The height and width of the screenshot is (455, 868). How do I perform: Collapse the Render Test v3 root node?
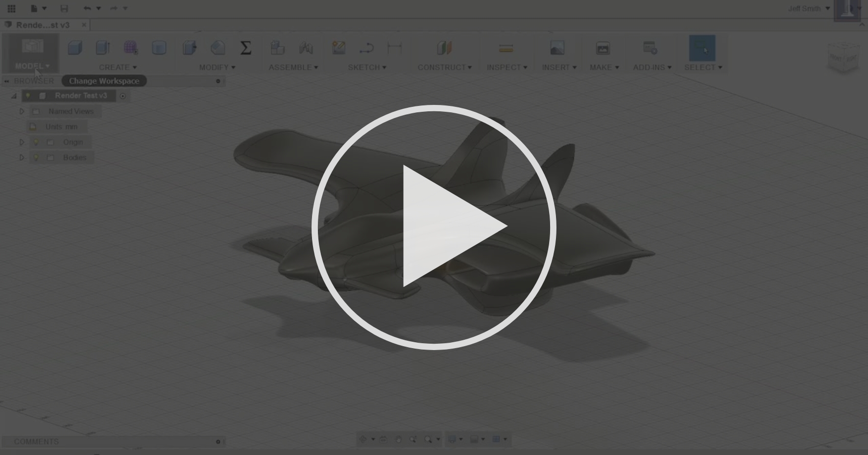14,96
